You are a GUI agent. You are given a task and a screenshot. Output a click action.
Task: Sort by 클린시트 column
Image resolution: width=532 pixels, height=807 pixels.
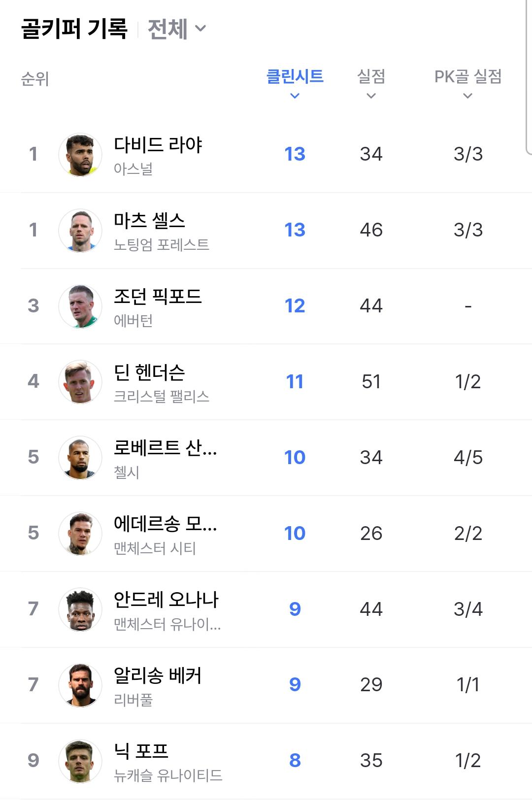295,83
